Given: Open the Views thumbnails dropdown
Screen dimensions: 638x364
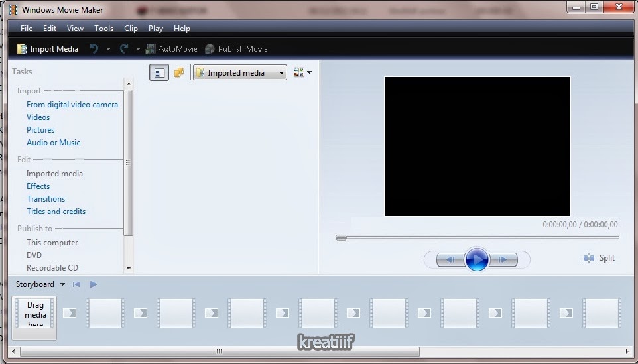Looking at the screenshot, I should click(x=302, y=72).
